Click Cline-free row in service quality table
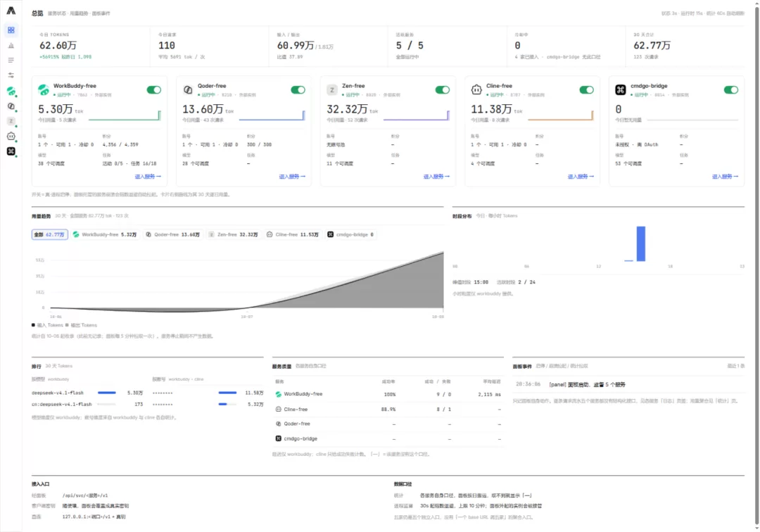This screenshot has width=760, height=532. (x=388, y=410)
